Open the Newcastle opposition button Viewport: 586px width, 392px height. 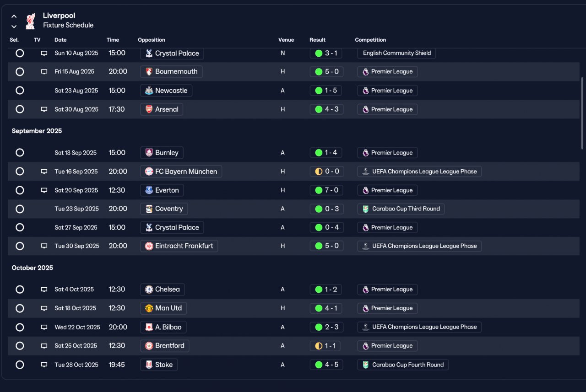[x=166, y=91]
